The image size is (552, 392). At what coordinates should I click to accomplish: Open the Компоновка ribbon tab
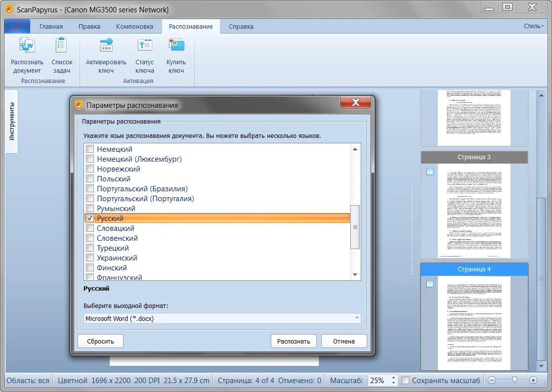click(x=134, y=27)
